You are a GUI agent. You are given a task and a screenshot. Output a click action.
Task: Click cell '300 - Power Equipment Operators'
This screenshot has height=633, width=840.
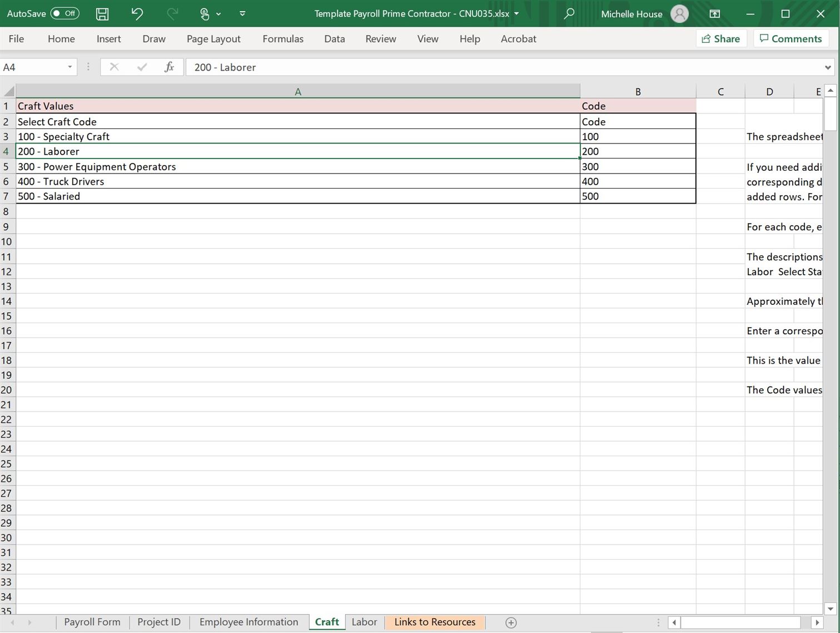coord(298,166)
